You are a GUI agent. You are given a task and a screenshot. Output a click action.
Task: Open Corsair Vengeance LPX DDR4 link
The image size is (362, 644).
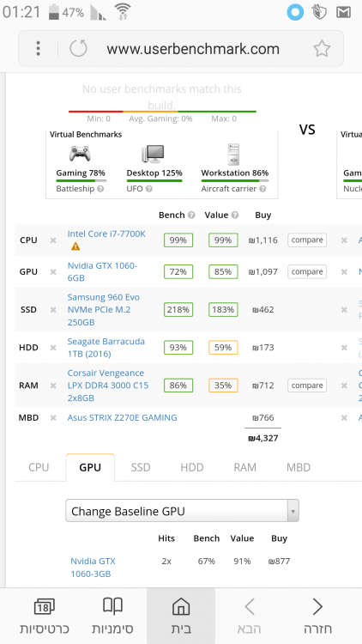108,386
